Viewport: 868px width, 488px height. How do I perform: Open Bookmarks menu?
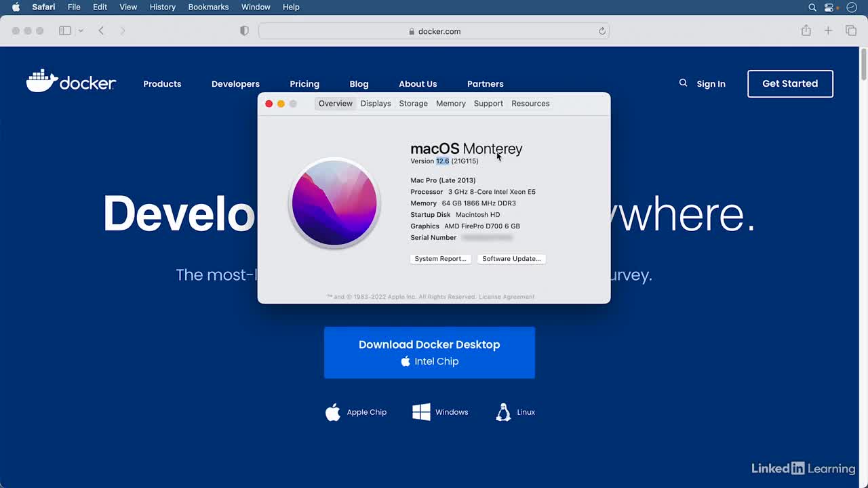pyautogui.click(x=208, y=7)
